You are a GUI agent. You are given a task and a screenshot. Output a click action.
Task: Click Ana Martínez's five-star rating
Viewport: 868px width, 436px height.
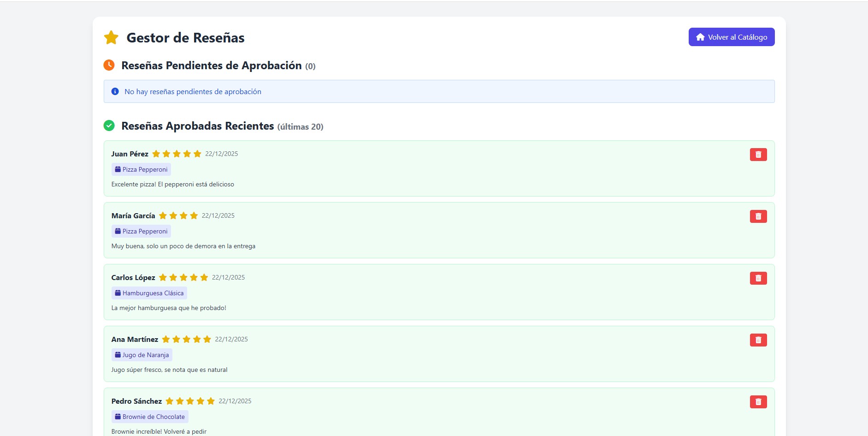coord(186,339)
